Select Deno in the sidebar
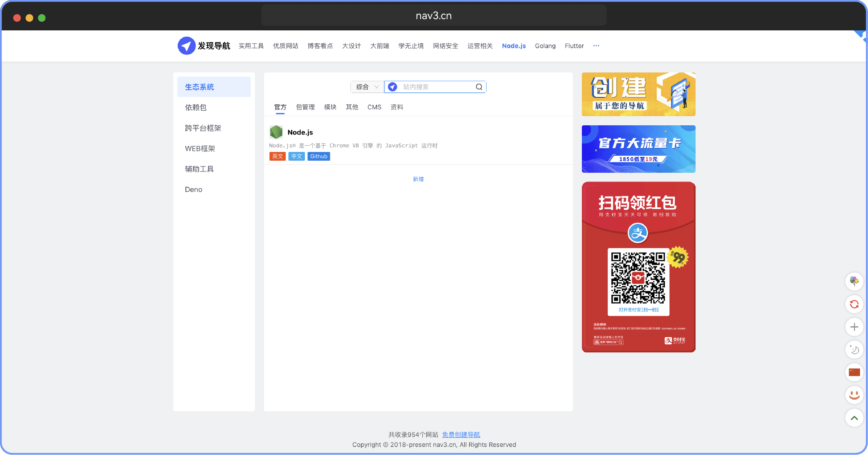The height and width of the screenshot is (455, 868). coord(214,189)
